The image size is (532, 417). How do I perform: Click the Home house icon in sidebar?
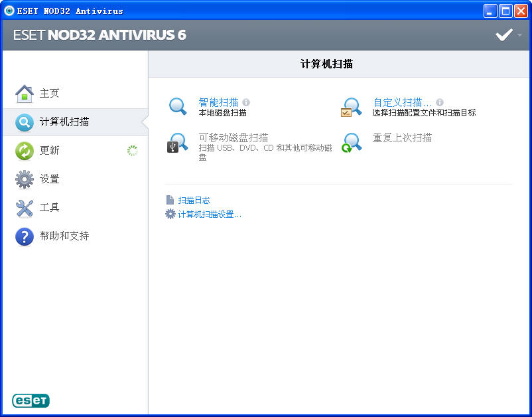pos(24,94)
